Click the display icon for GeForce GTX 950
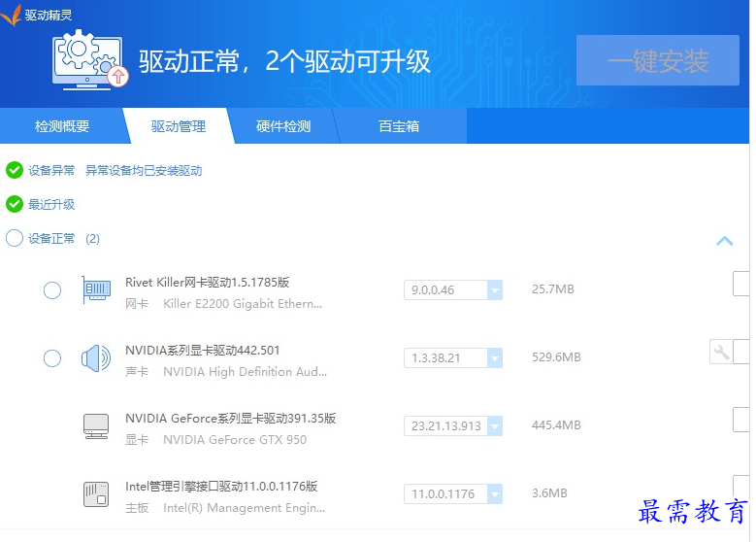Screen dimensions: 756x542 point(96,426)
